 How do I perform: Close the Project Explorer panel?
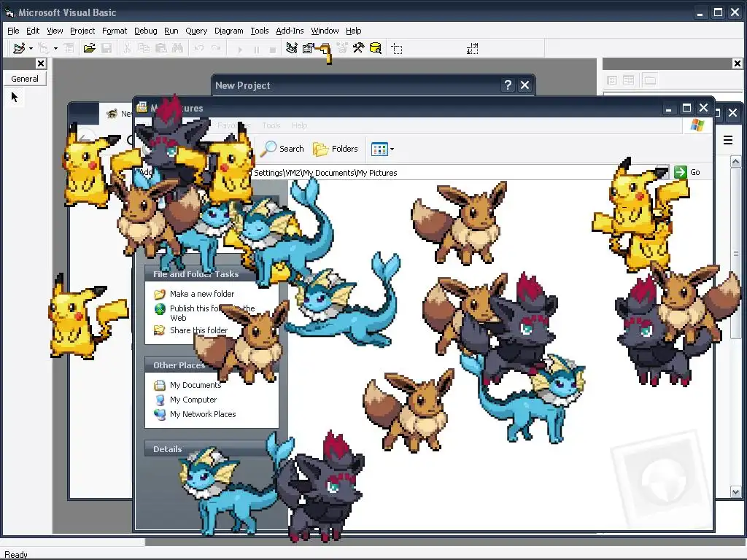(x=737, y=63)
